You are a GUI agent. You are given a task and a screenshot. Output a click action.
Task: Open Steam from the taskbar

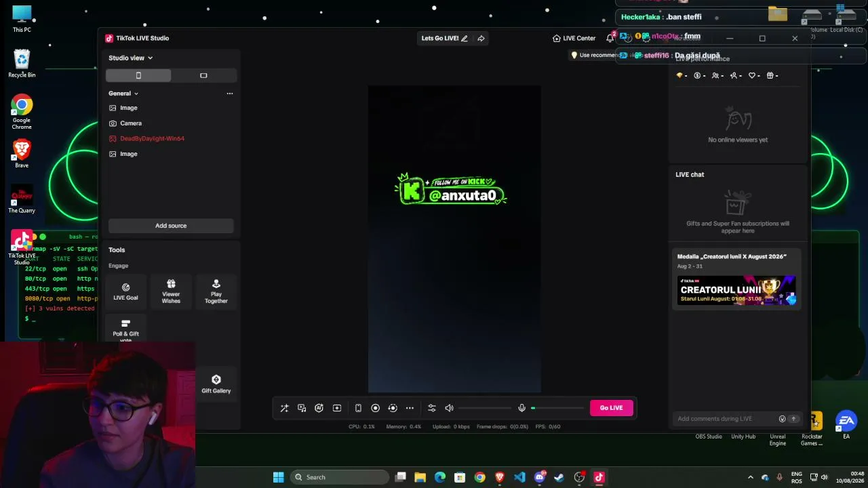coord(559,477)
